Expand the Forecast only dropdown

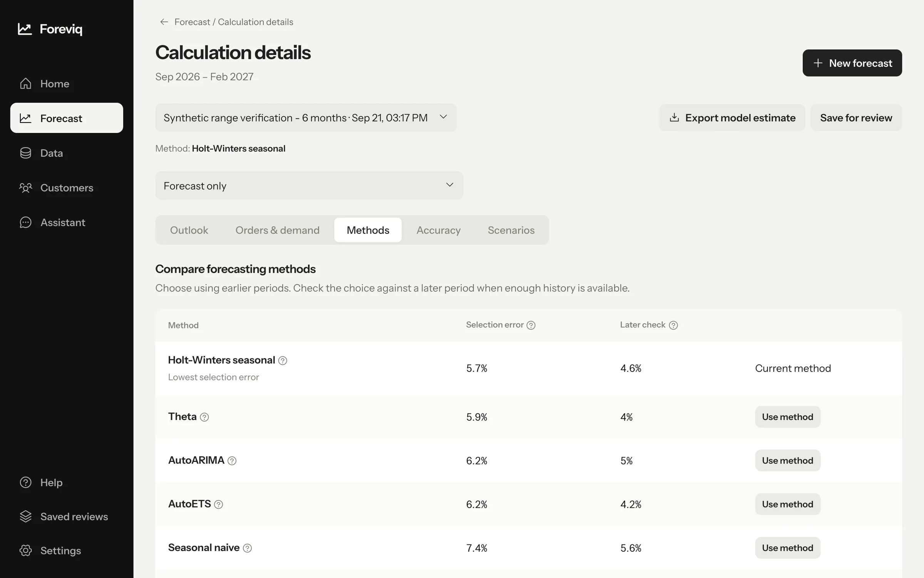[x=309, y=185]
